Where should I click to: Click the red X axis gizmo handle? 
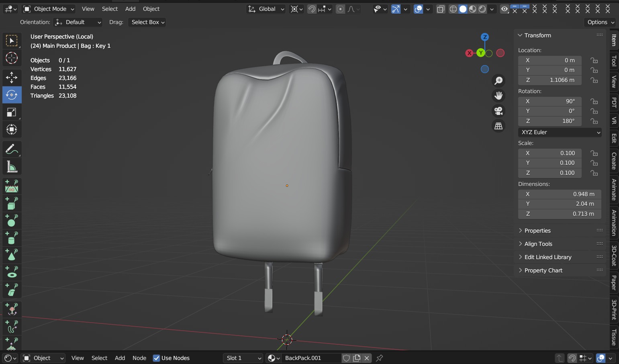tap(469, 53)
